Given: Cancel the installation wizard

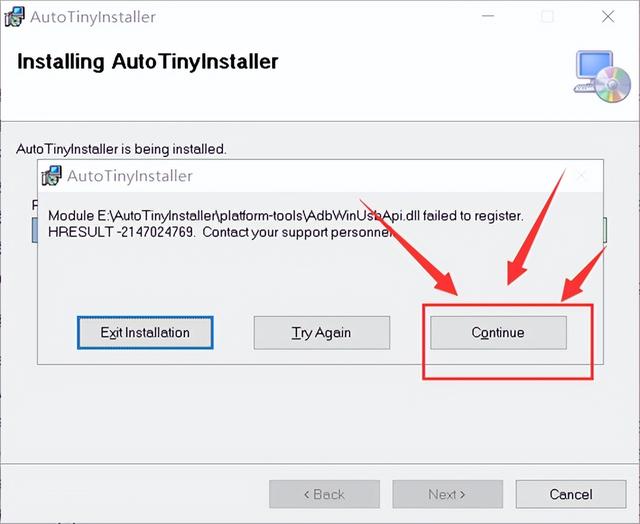Looking at the screenshot, I should (571, 494).
